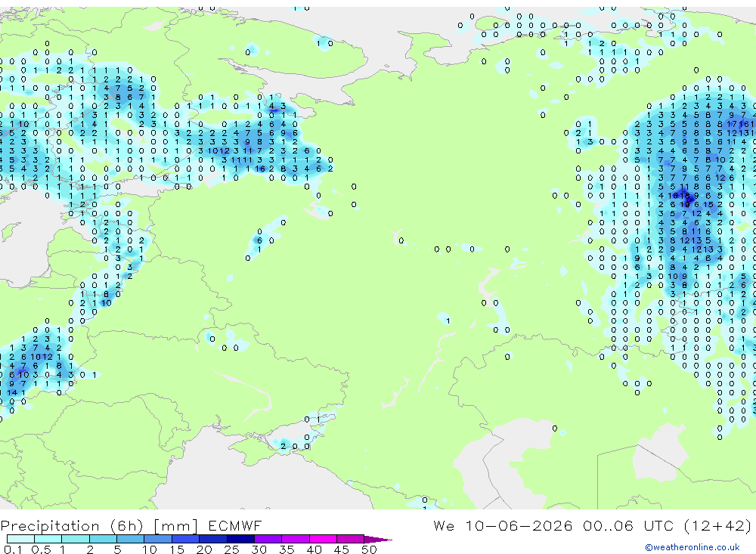Click the 25–30 mm navy legend segment
Screen dimensions: 756x554
coord(241,539)
